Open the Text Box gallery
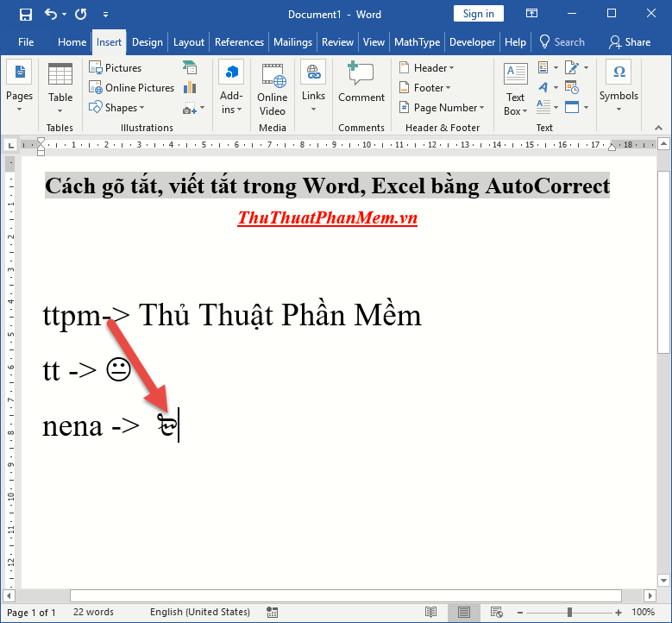Viewport: 672px width, 623px height. tap(516, 89)
